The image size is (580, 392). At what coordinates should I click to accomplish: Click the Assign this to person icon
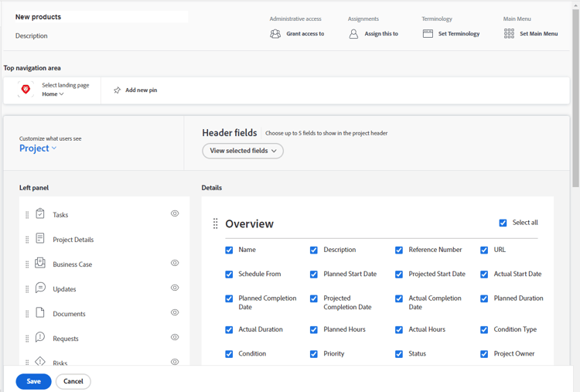pyautogui.click(x=353, y=34)
